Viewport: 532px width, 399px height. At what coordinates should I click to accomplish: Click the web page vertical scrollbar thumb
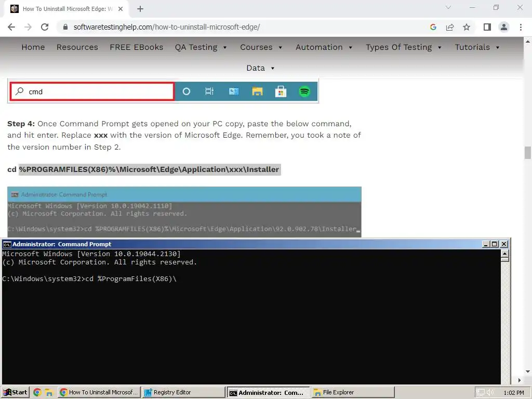pos(528,153)
